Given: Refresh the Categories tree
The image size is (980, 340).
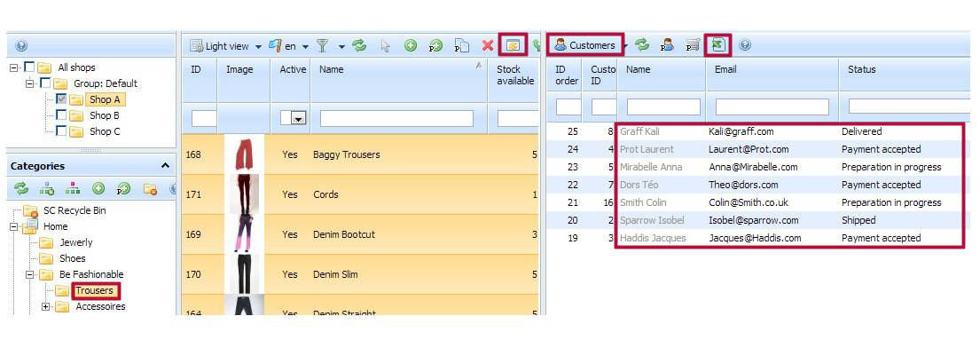Looking at the screenshot, I should 21,188.
